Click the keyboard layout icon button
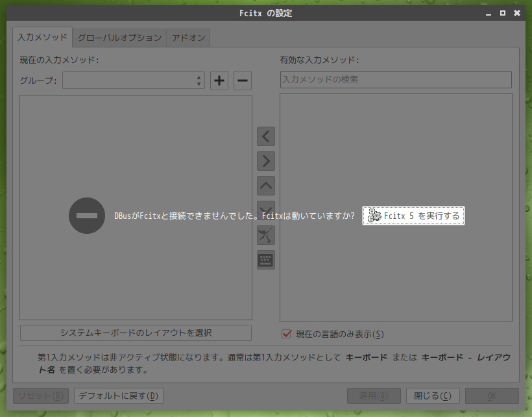Image resolution: width=532 pixels, height=417 pixels. coord(266,260)
